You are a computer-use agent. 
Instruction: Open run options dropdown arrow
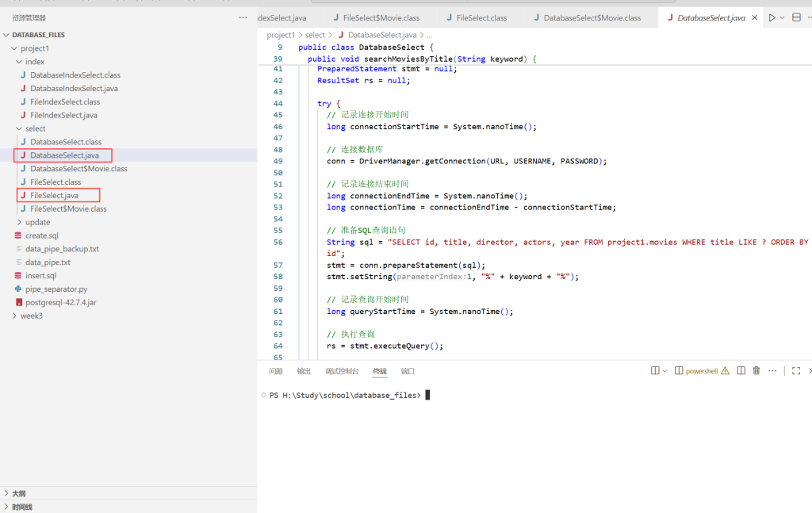tap(783, 17)
